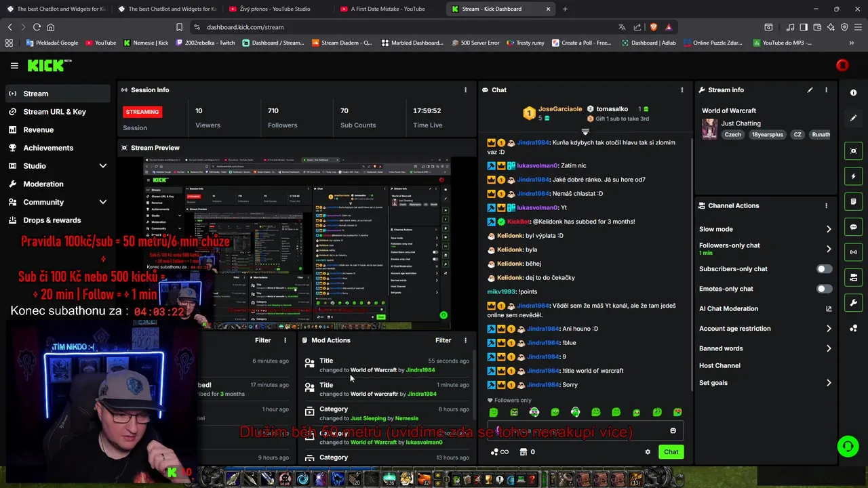Open Channel Actions three-dot menu
This screenshot has height=488, width=868.
point(826,205)
